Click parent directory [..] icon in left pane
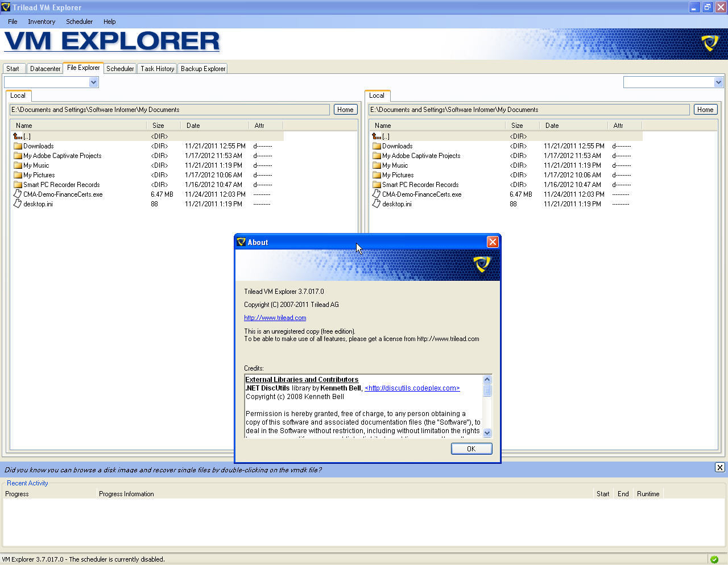The width and height of the screenshot is (728, 565). click(18, 136)
